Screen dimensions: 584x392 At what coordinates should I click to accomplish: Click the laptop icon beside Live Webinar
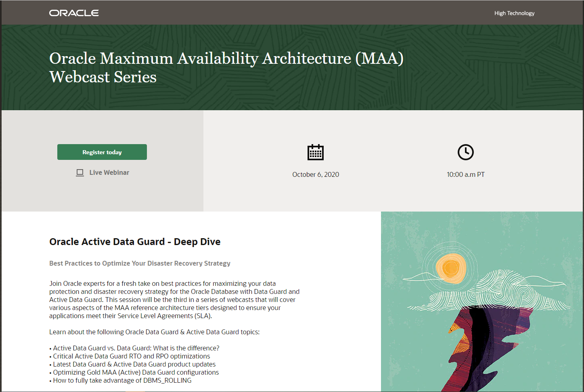coord(80,173)
